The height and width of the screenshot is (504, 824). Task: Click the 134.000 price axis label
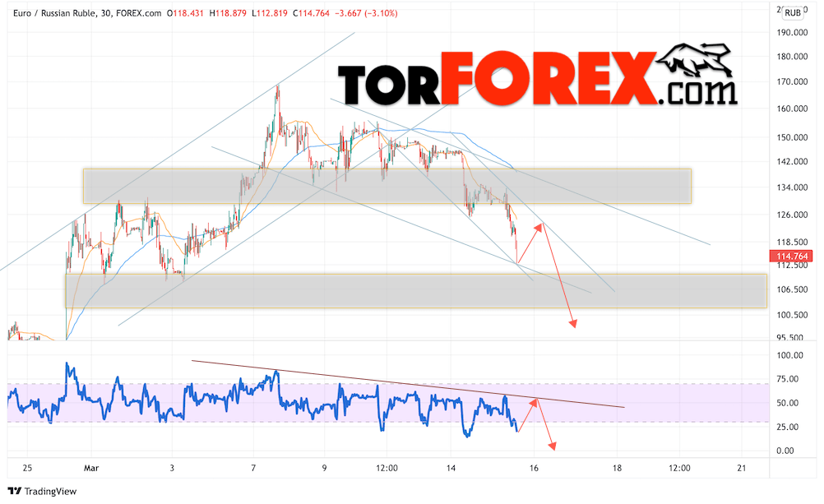792,187
